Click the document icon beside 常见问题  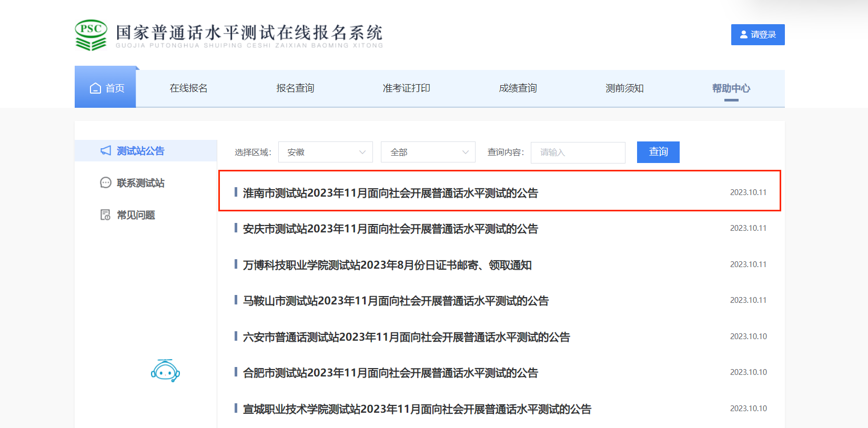106,215
